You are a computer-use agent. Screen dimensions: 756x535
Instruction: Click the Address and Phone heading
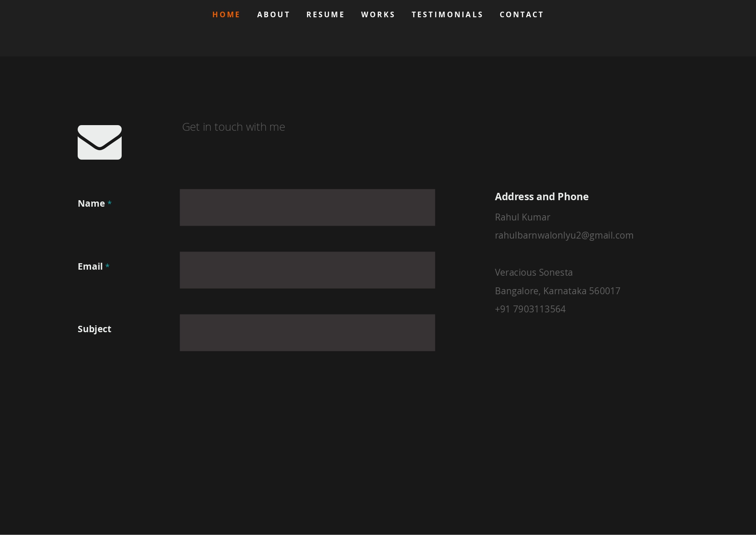(x=542, y=196)
